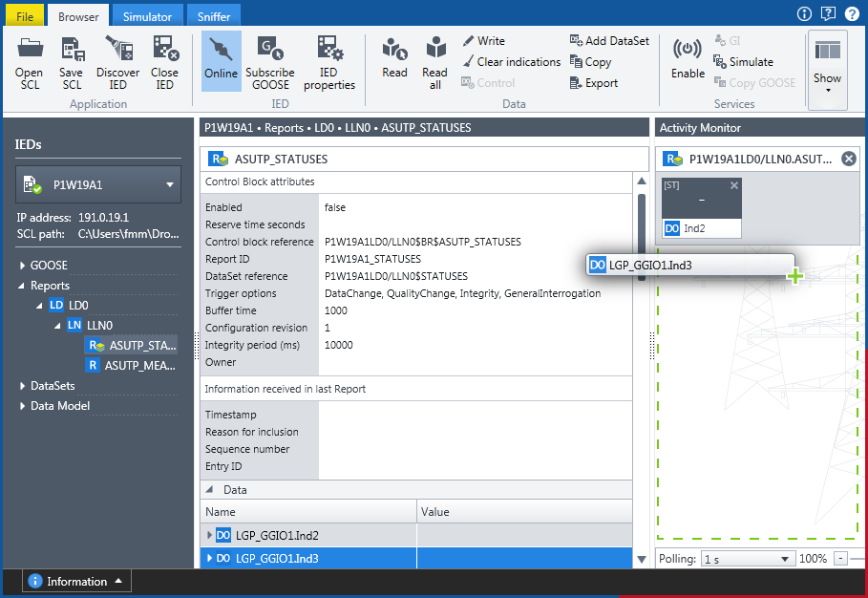Toggle Simulate in Services group

743,62
